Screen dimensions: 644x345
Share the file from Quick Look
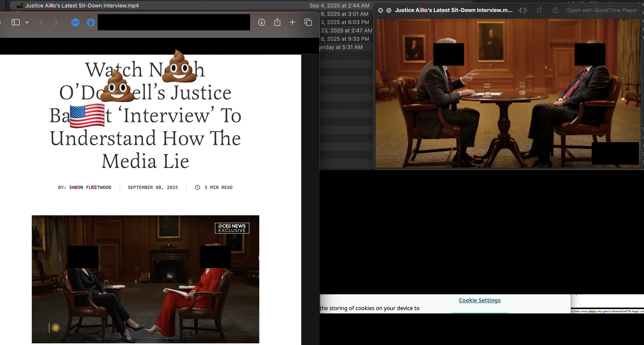pyautogui.click(x=555, y=10)
